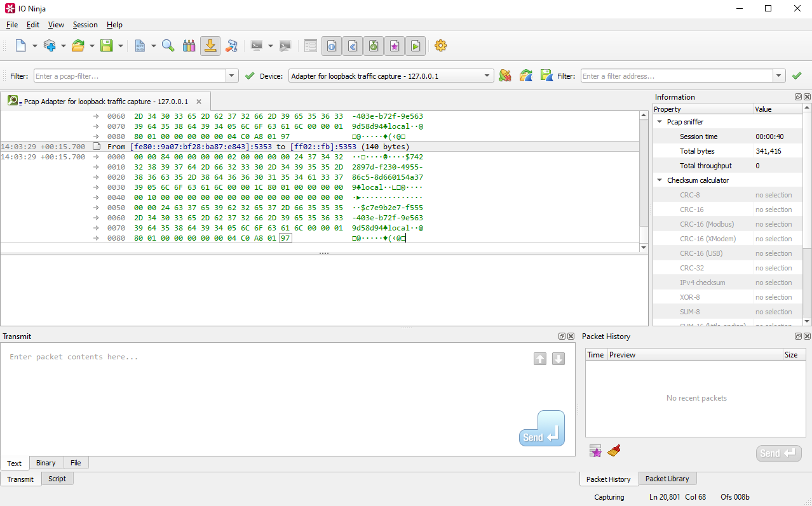Float the Transmit panel

pyautogui.click(x=562, y=336)
